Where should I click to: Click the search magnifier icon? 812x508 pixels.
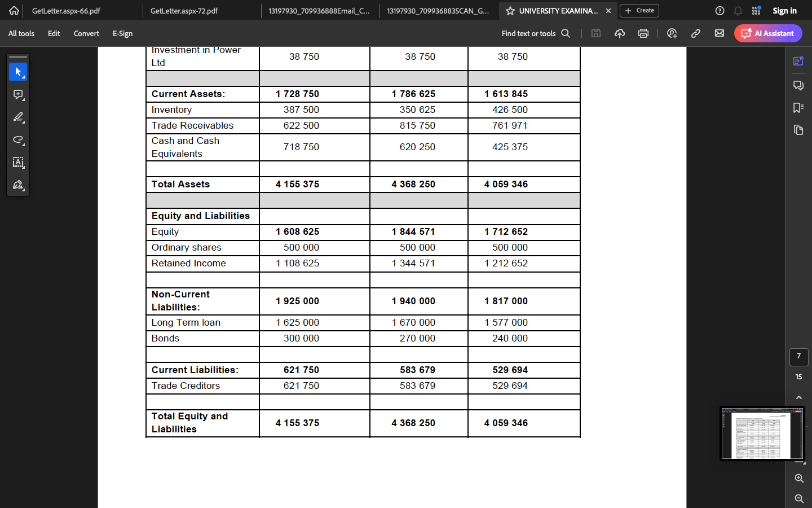point(566,33)
